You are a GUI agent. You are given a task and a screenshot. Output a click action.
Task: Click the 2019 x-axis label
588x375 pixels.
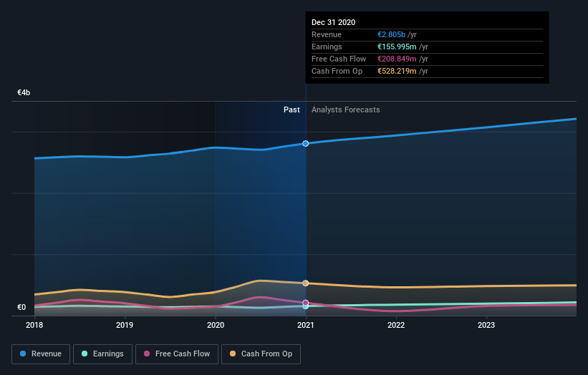click(x=125, y=325)
